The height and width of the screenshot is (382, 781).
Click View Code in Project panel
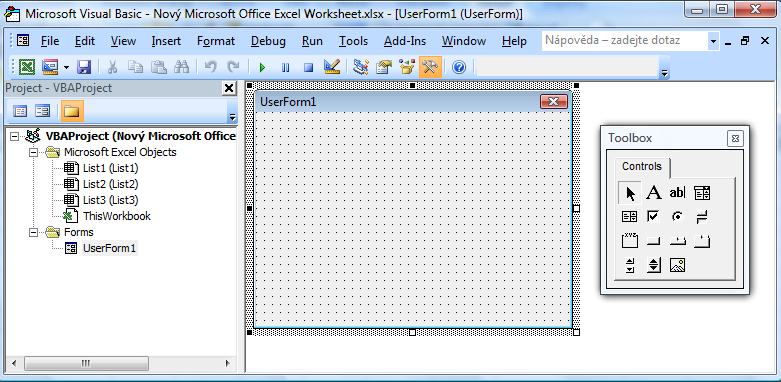tap(20, 111)
